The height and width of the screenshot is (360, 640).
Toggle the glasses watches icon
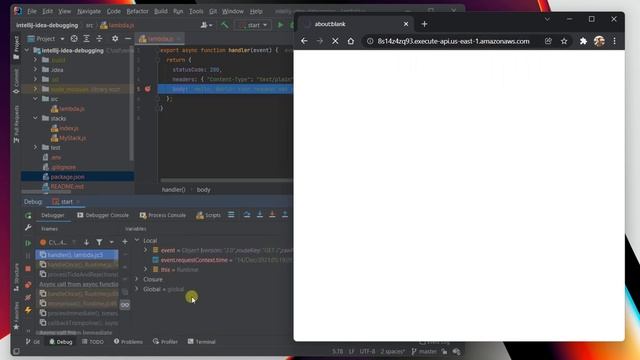point(125,305)
